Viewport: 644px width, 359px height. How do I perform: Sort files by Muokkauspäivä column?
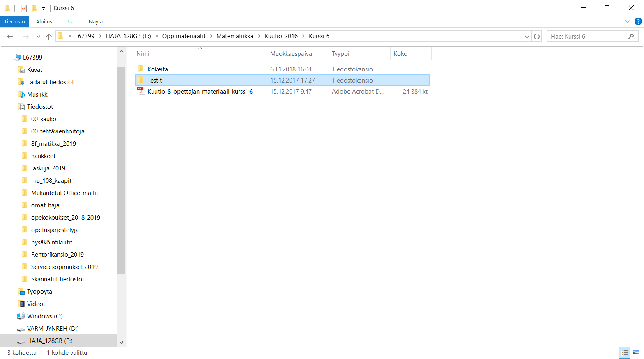(291, 54)
